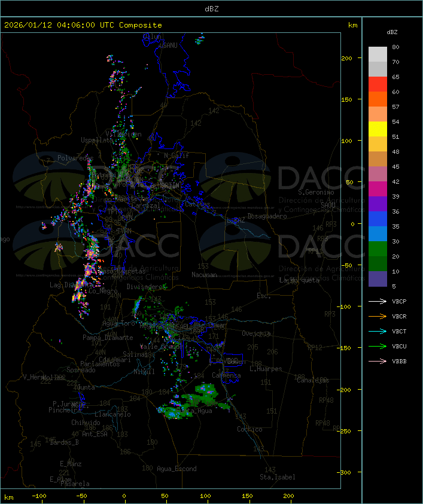Viewport: 423px width, 504px height.
Task: Click the green VBCU arrow icon
Action: coord(378,346)
